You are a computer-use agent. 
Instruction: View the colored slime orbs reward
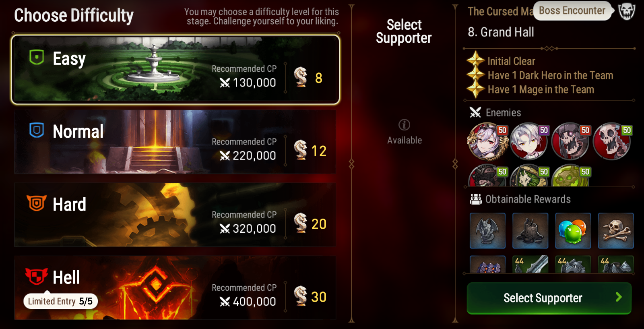pyautogui.click(x=573, y=231)
